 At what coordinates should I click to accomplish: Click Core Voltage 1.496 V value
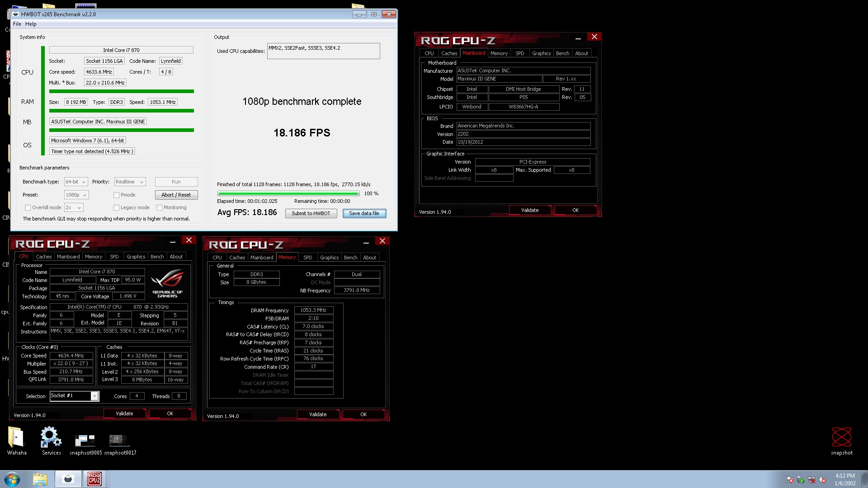point(128,296)
